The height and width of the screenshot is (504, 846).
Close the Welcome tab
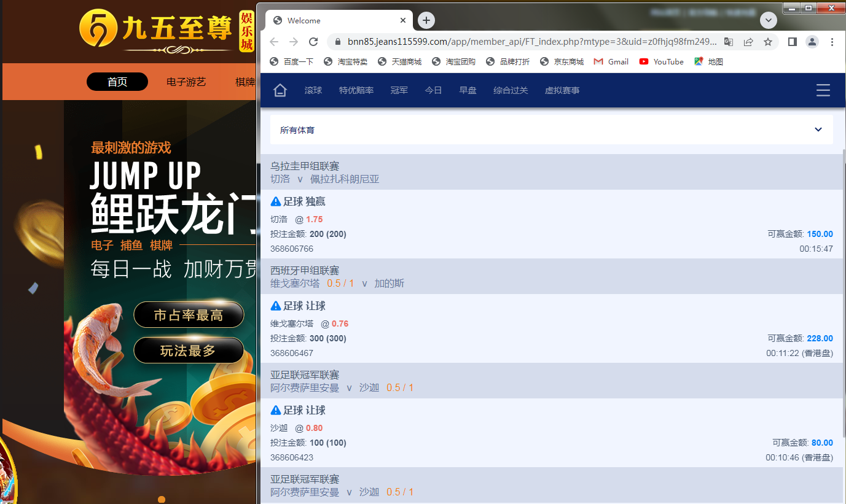[403, 20]
